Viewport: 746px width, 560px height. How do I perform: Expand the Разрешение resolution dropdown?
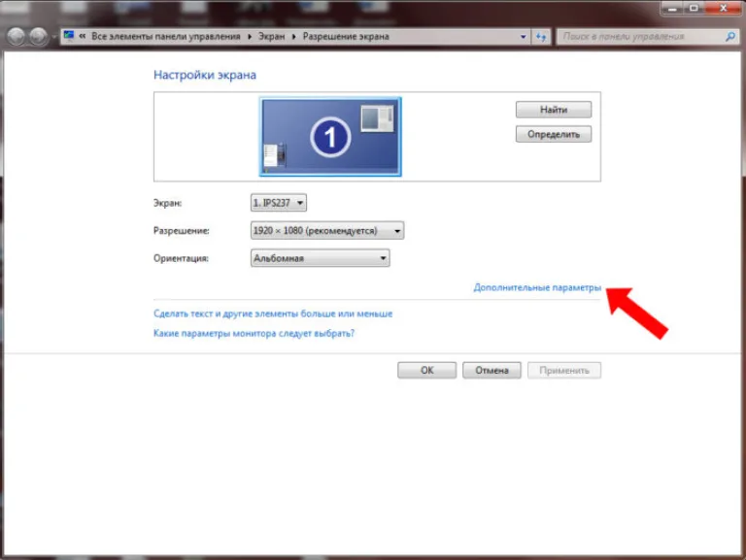pos(327,231)
